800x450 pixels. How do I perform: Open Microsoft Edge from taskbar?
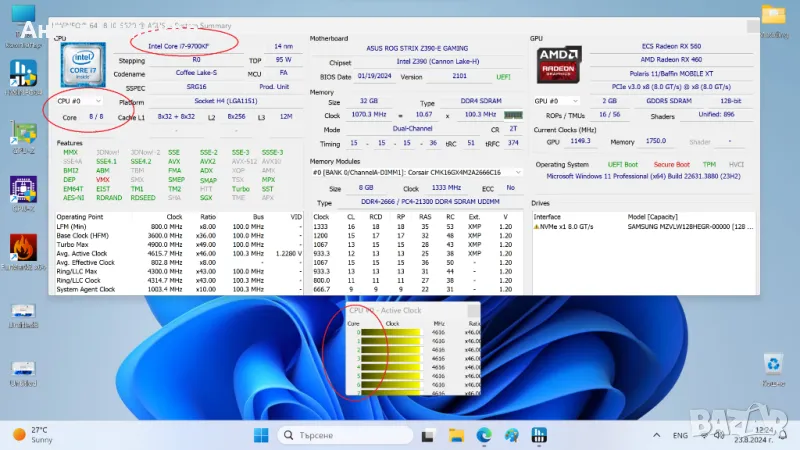click(x=484, y=435)
